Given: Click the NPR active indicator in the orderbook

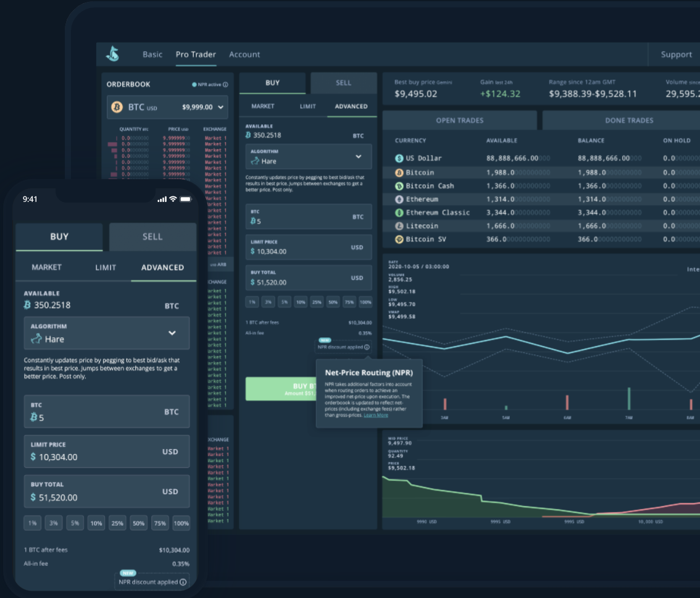Looking at the screenshot, I should coord(210,85).
